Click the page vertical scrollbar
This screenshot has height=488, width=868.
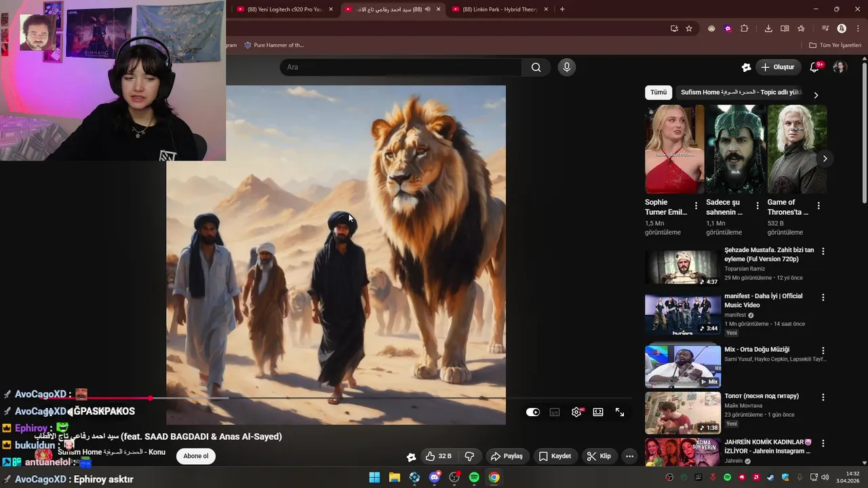pos(865,132)
